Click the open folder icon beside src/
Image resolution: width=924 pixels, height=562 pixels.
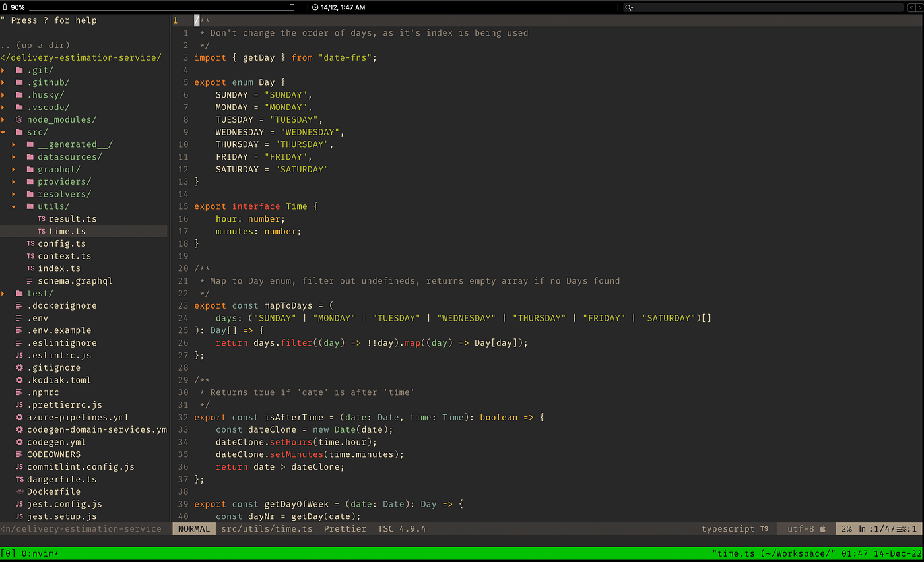19,132
